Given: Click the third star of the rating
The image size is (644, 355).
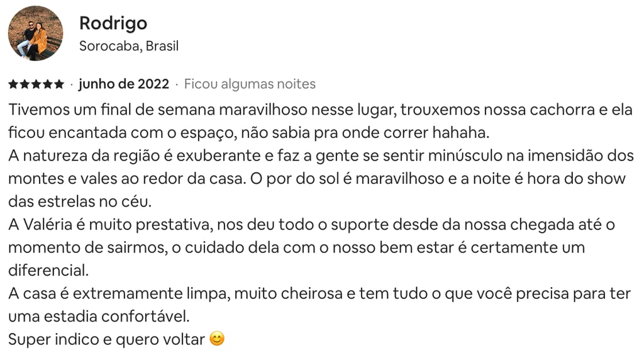Looking at the screenshot, I should coord(36,84).
